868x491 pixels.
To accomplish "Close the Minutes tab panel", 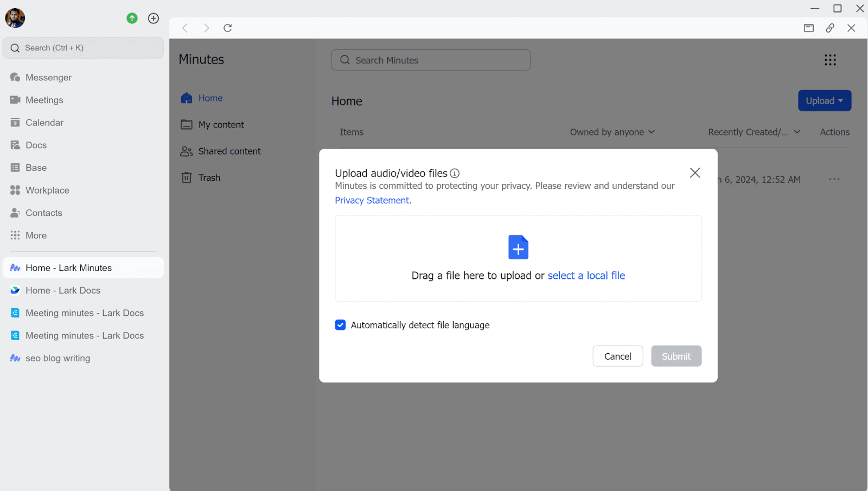I will [x=851, y=28].
